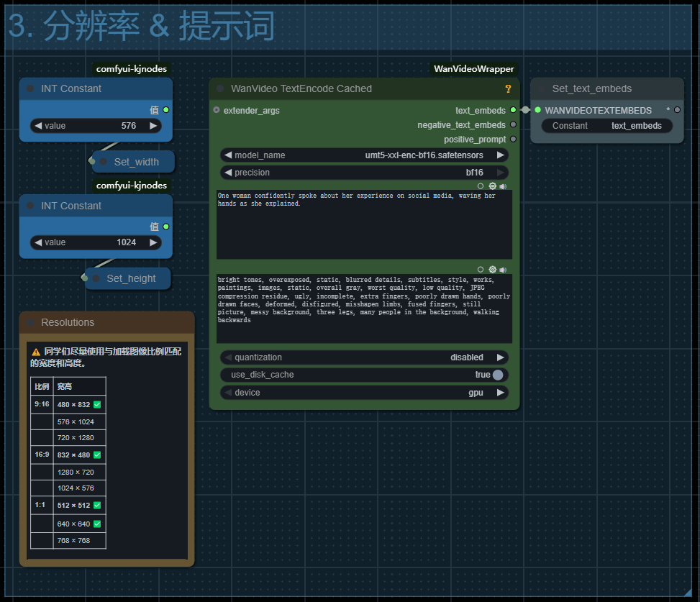700x602 pixels.
Task: Open the device gpu combo box
Action: 363,393
